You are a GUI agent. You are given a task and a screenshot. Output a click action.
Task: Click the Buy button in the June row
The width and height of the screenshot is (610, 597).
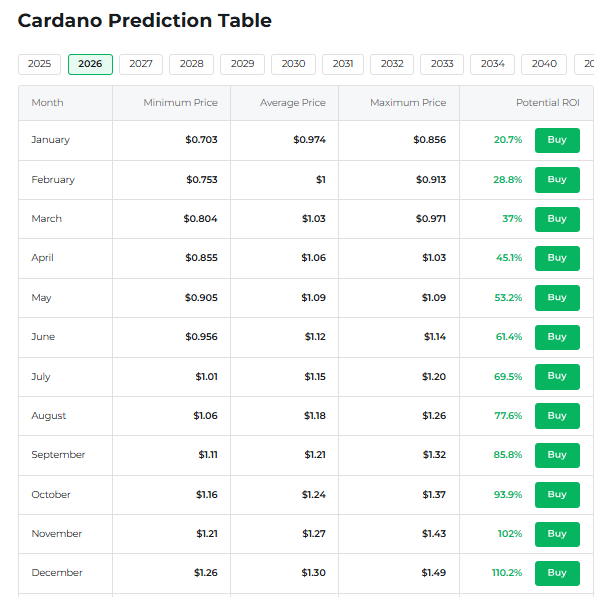click(557, 337)
